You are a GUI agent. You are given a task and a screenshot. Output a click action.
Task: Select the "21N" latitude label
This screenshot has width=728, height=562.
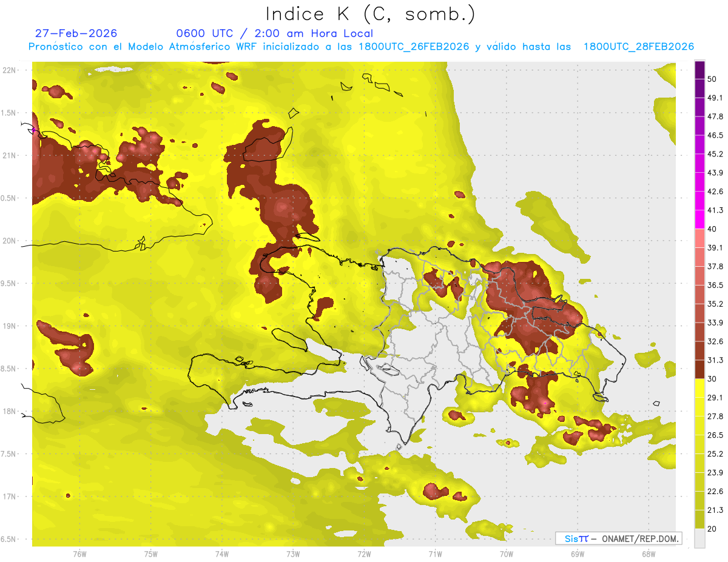(10, 155)
